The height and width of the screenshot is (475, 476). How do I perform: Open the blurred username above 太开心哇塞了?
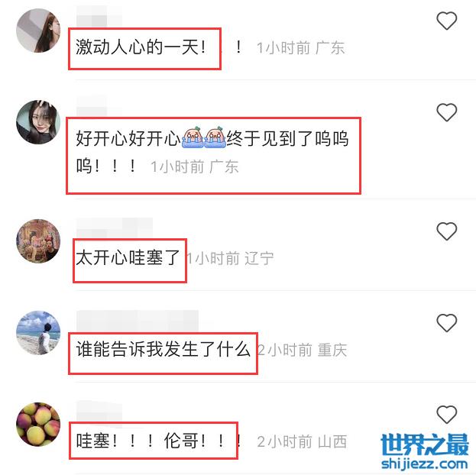(x=114, y=228)
